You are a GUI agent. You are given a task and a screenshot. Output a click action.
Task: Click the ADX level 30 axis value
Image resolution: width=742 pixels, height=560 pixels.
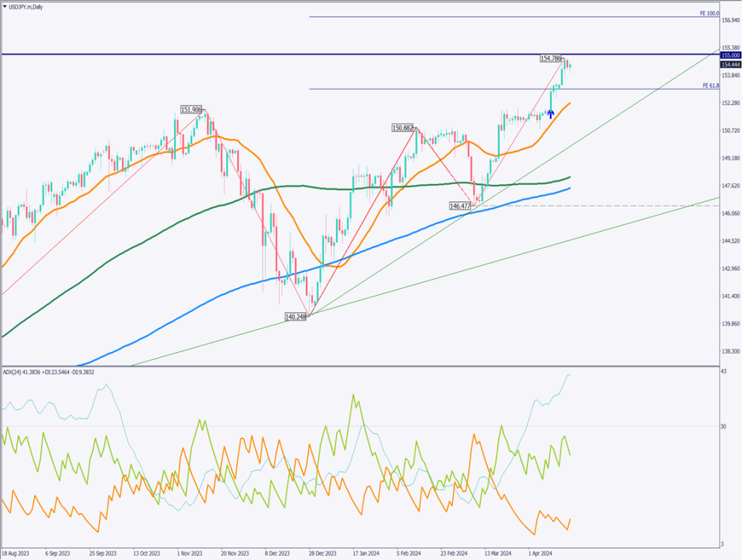tap(723, 427)
